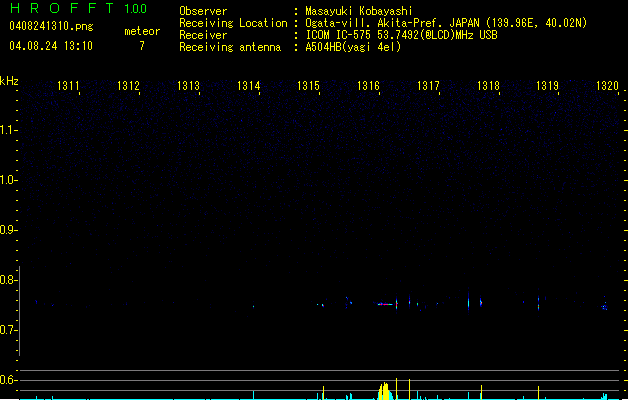Click the 1319 time axis marker
Image resolution: width=629 pixels, height=400 pixels.
548,86
